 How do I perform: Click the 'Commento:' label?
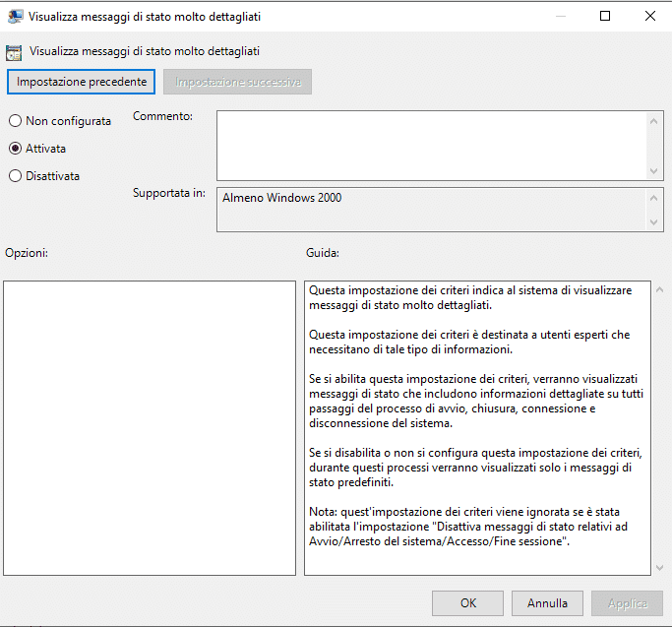162,116
